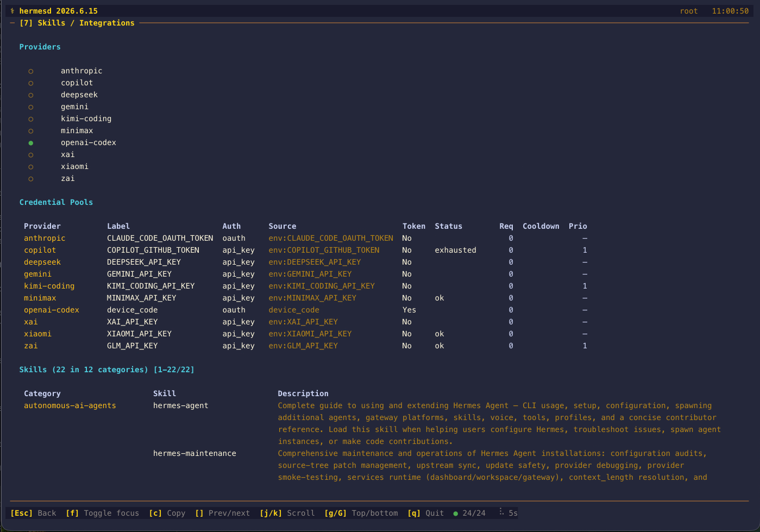This screenshot has height=532, width=760.
Task: Click the [] Prev/next footer button
Action: [223, 513]
